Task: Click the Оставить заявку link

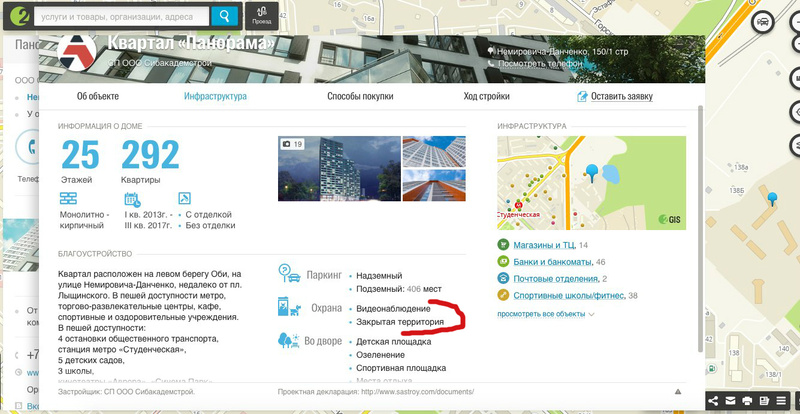Action: 621,96
